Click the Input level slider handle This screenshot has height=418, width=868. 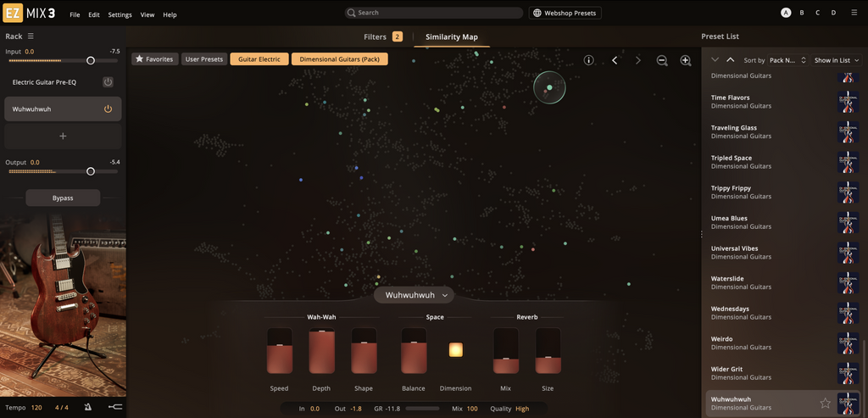coord(91,60)
